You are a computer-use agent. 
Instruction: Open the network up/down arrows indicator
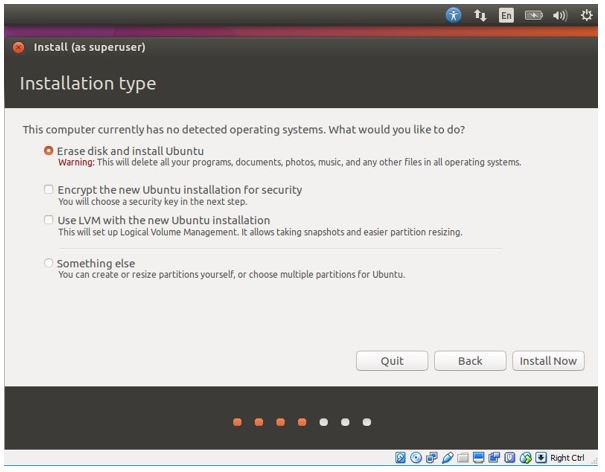point(480,15)
